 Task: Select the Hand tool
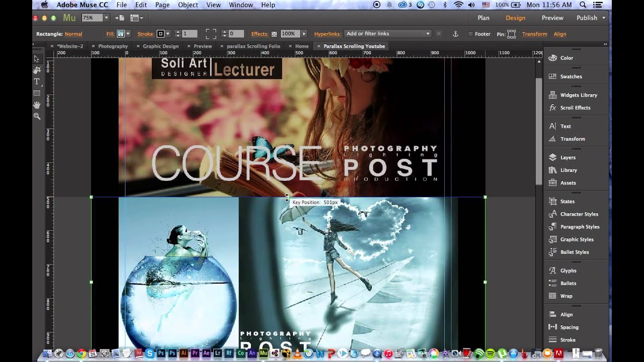[x=37, y=105]
